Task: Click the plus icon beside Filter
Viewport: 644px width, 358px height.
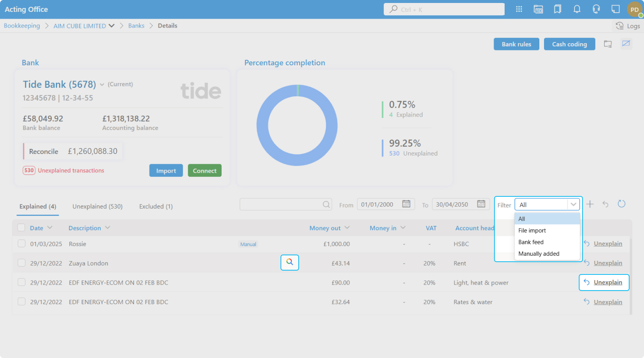Action: (x=590, y=204)
